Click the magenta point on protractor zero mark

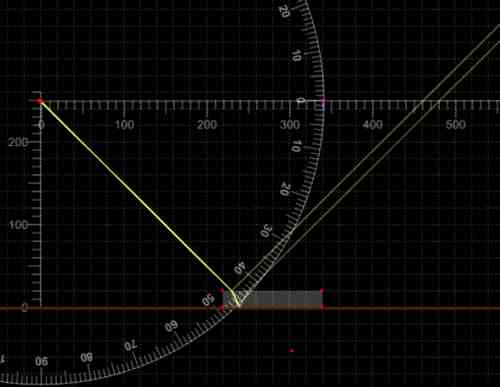[x=323, y=100]
